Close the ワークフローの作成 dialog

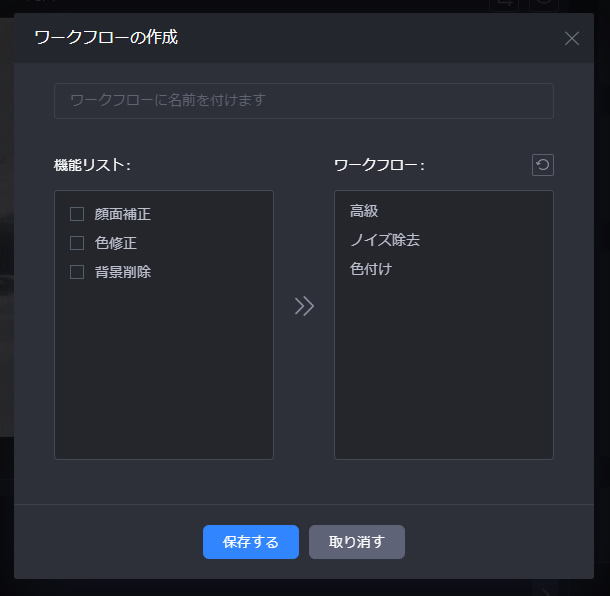(572, 39)
